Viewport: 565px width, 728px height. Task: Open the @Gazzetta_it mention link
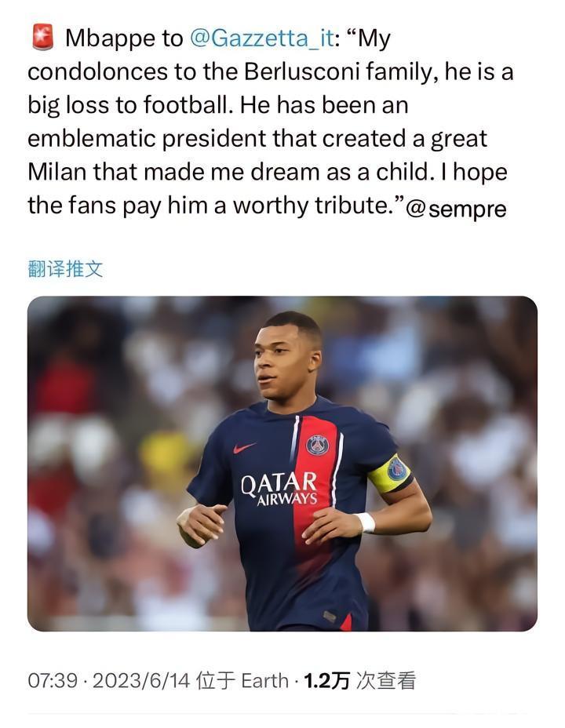click(x=262, y=38)
